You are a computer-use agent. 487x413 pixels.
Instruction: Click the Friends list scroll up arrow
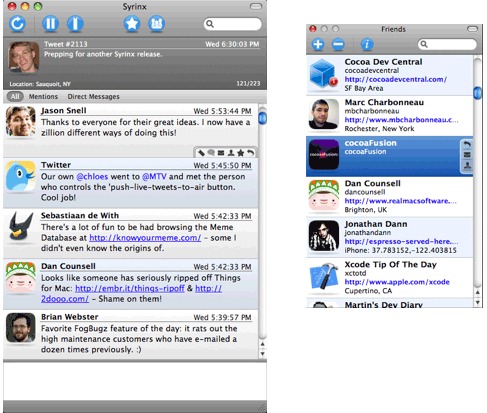477,293
